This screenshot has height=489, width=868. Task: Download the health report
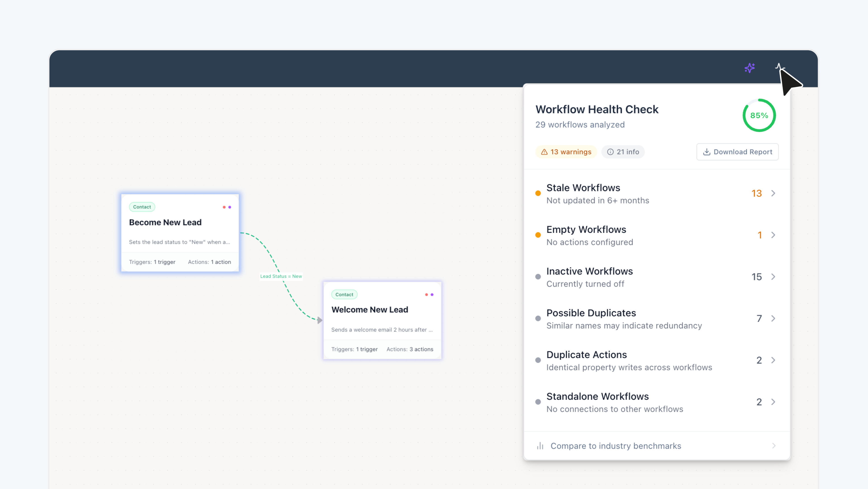click(x=737, y=152)
